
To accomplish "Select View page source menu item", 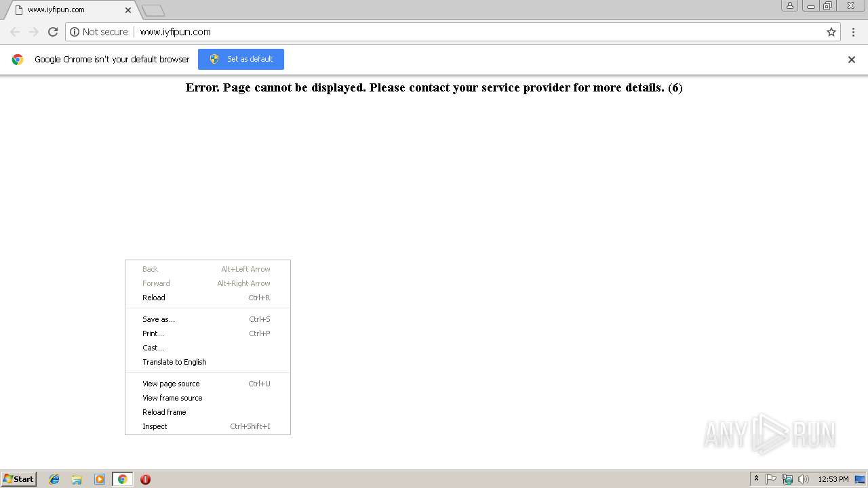I will click(x=208, y=384).
